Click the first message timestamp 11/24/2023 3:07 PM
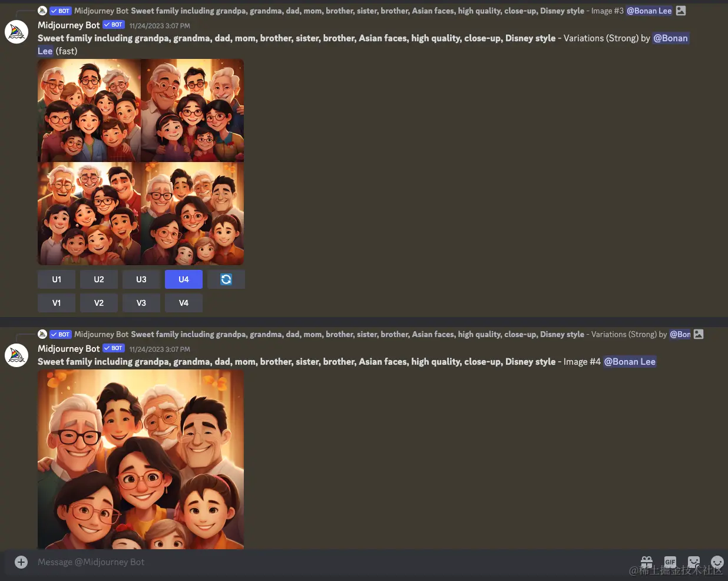This screenshot has width=728, height=581. coord(160,26)
